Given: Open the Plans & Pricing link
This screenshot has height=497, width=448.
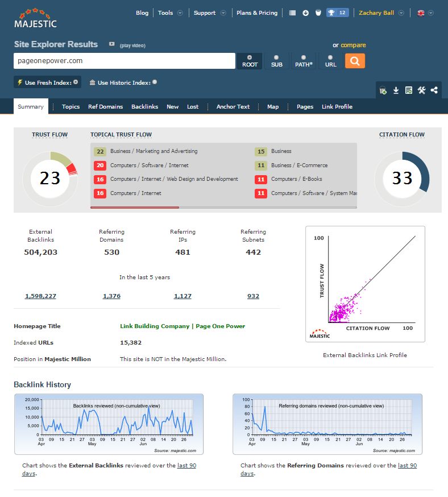Looking at the screenshot, I should click(257, 13).
